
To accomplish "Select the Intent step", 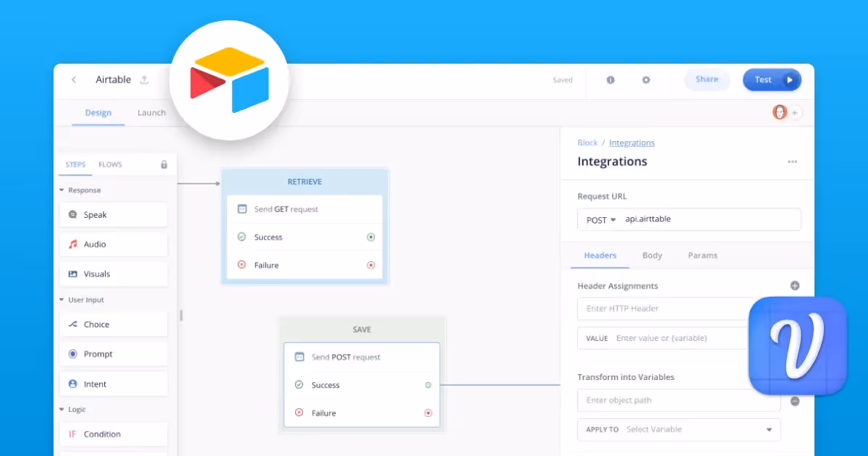I will pyautogui.click(x=114, y=384).
